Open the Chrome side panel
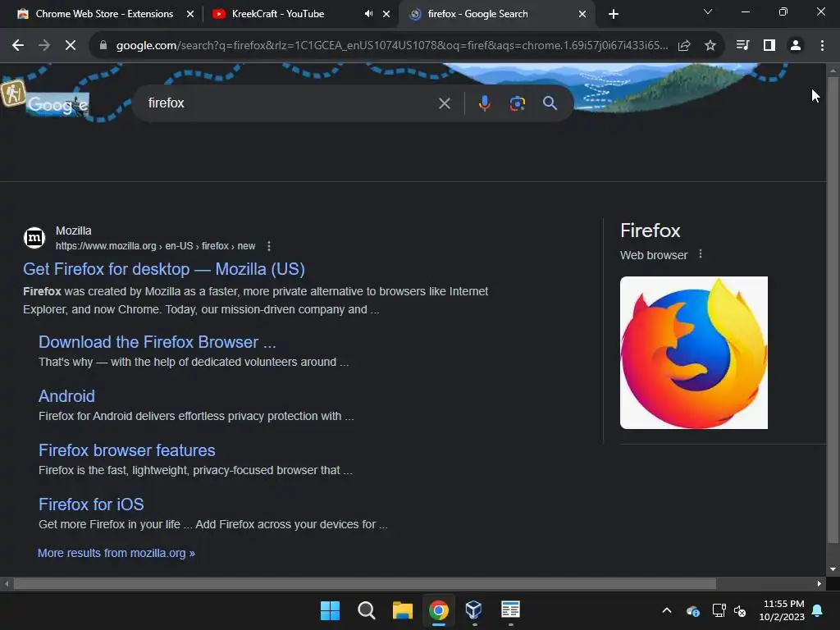The image size is (840, 630). (x=769, y=46)
